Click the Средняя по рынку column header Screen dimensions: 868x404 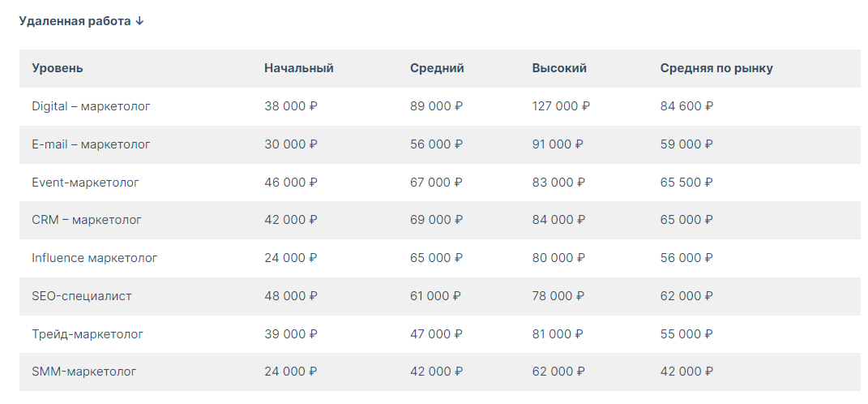[x=716, y=68]
